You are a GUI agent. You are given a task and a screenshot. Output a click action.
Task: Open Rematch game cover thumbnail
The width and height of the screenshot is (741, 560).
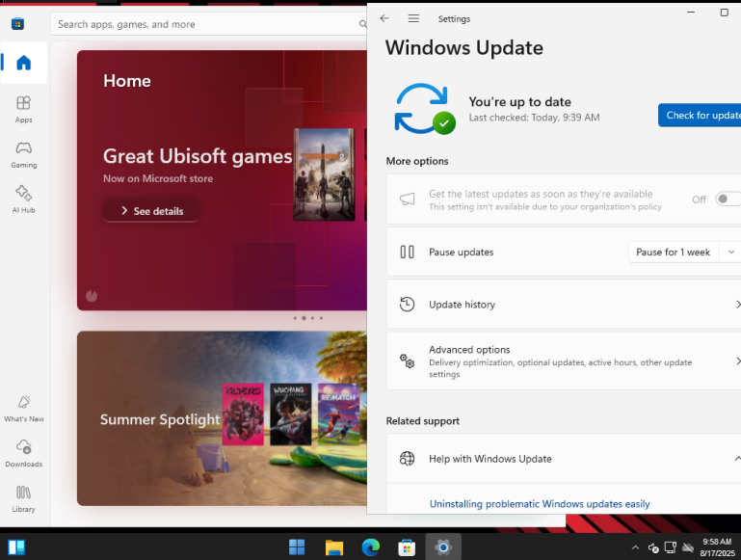[339, 414]
